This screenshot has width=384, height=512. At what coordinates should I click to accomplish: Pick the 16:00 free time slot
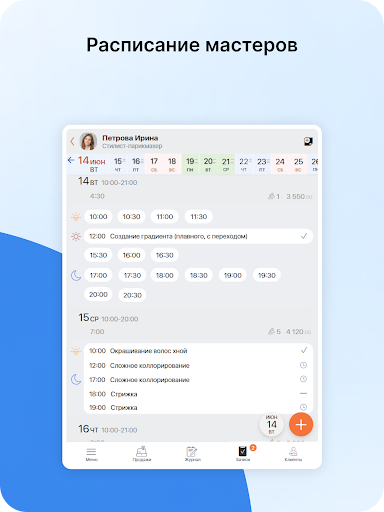point(131,255)
